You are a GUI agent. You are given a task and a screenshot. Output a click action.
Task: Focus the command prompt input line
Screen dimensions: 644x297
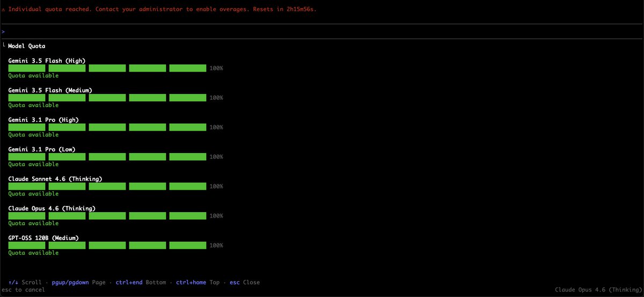tap(322, 32)
